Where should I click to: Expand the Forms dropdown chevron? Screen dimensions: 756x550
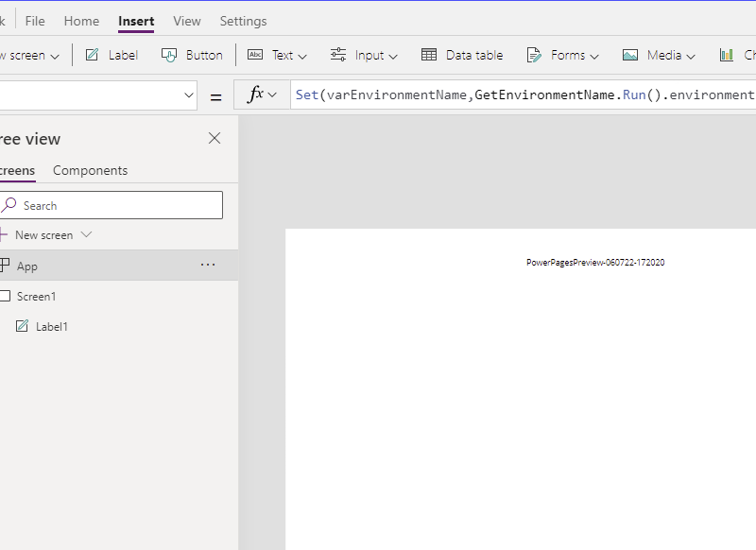(x=594, y=57)
